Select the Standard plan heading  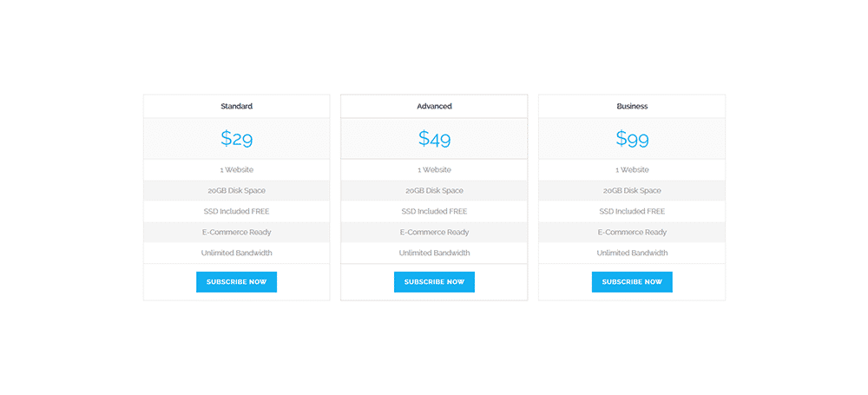236,106
